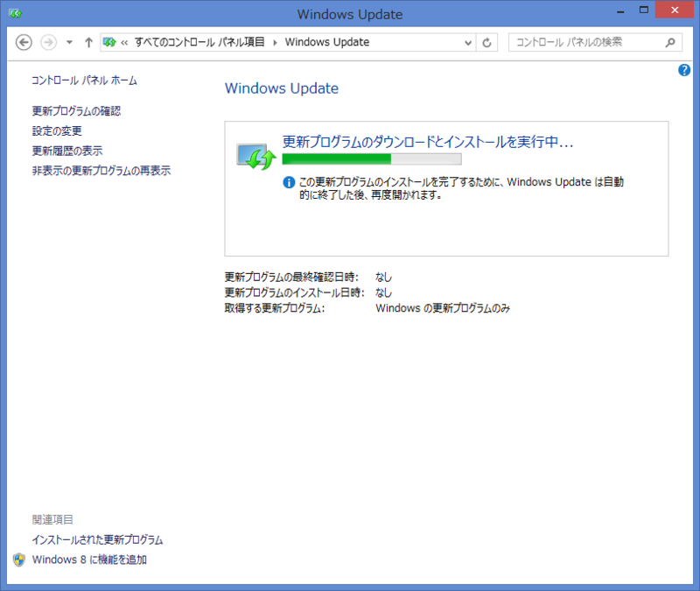This screenshot has width=700, height=591.
Task: Click 更新プログラムの最終確認日時 label
Action: coord(291,277)
